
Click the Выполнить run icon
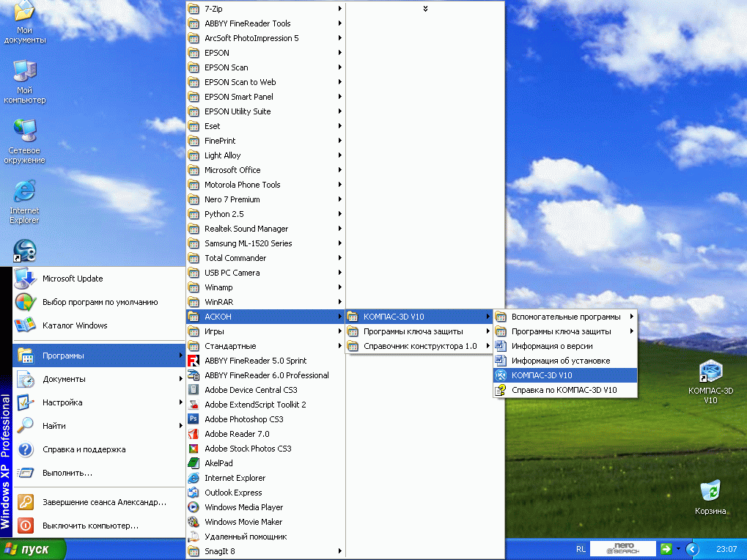click(x=25, y=473)
